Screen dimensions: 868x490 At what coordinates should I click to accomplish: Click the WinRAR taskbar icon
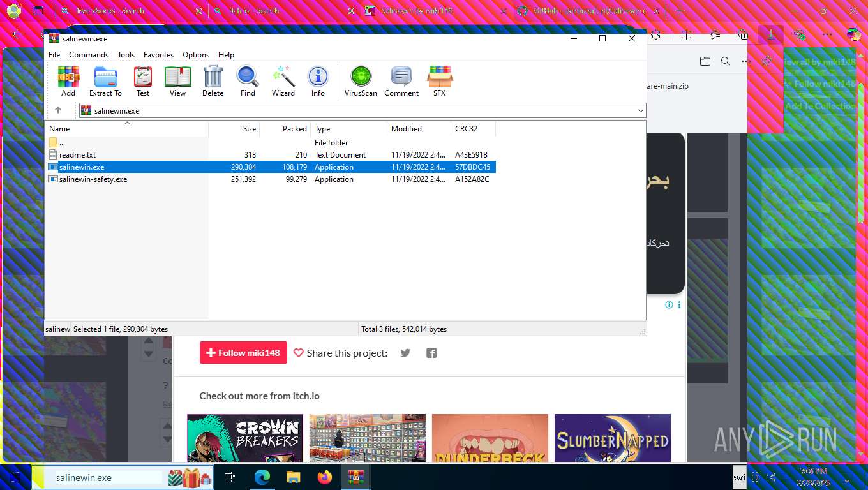point(355,477)
